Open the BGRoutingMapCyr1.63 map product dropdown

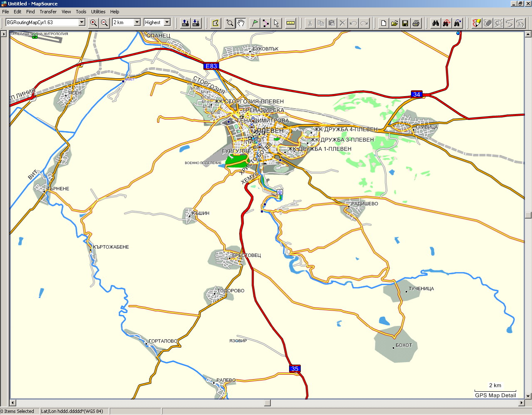pos(82,22)
